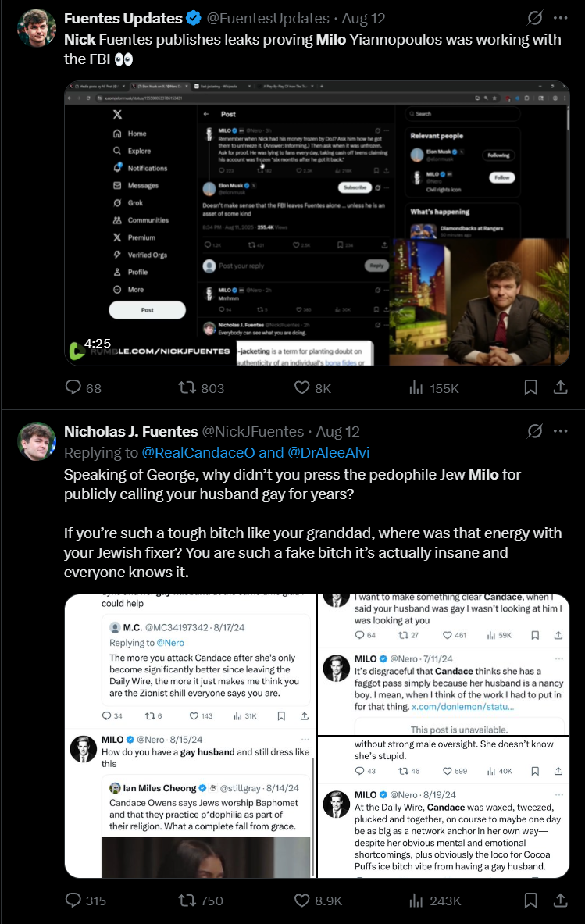Open more options menu on Fuentes Updates post

[x=560, y=18]
